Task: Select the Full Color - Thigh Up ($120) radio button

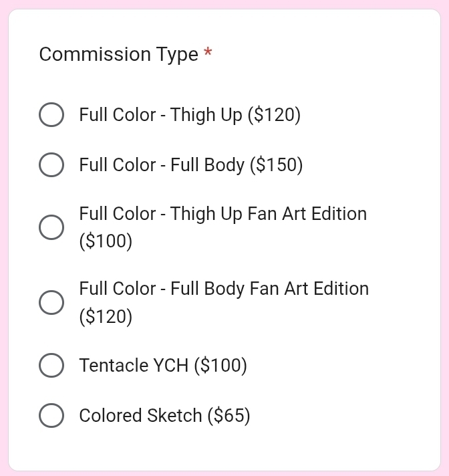Action: 51,115
